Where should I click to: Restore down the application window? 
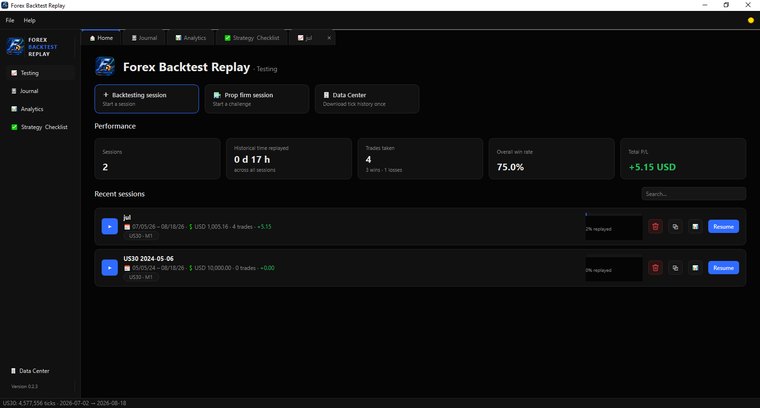[726, 5]
